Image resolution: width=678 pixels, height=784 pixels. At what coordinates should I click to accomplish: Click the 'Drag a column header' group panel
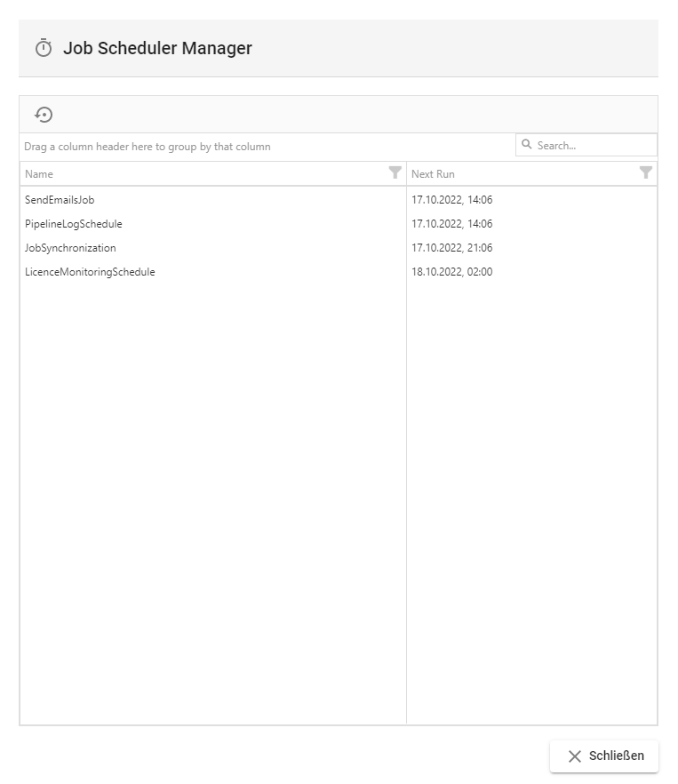pos(148,147)
